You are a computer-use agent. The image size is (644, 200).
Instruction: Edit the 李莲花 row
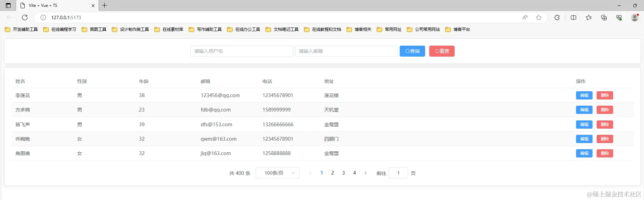pos(584,95)
